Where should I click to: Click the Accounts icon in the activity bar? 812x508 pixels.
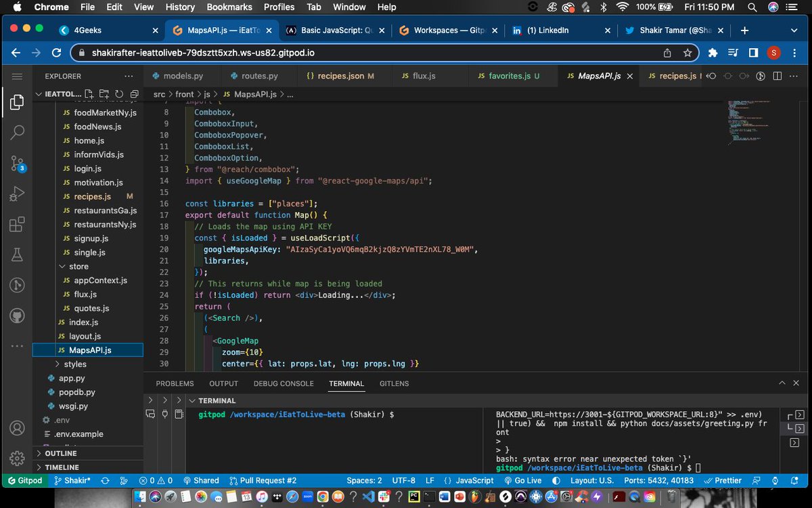pyautogui.click(x=18, y=428)
